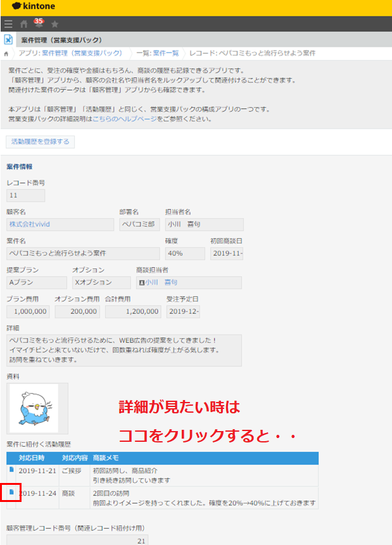Click the 対応日時 column header
Screen dimensions: 392x545
click(x=32, y=458)
